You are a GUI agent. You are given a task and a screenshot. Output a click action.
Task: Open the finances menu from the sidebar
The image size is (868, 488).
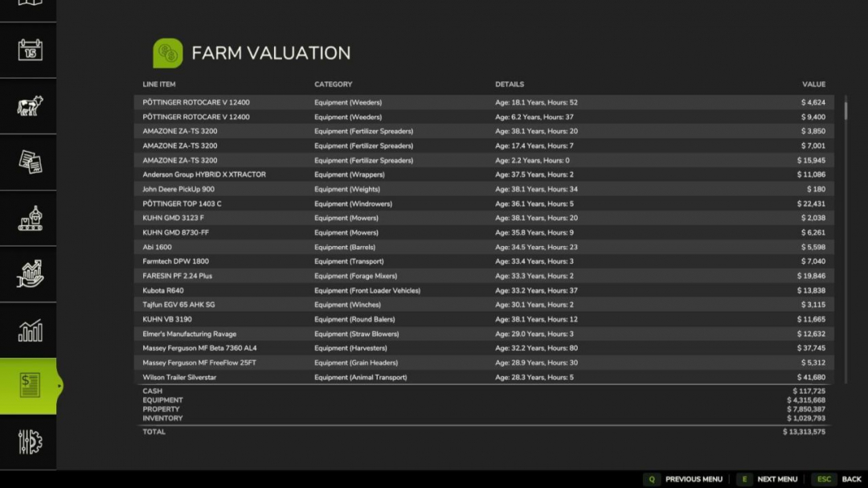[x=28, y=274]
